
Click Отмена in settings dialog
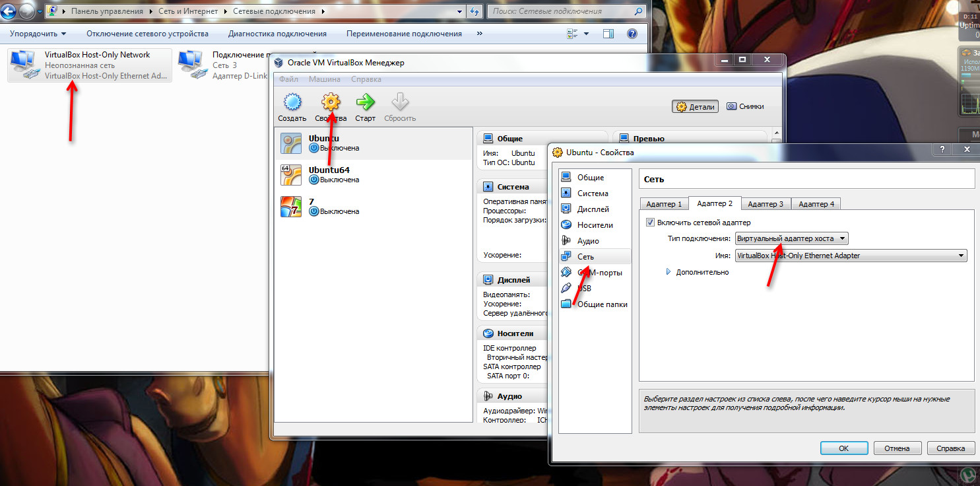[897, 448]
